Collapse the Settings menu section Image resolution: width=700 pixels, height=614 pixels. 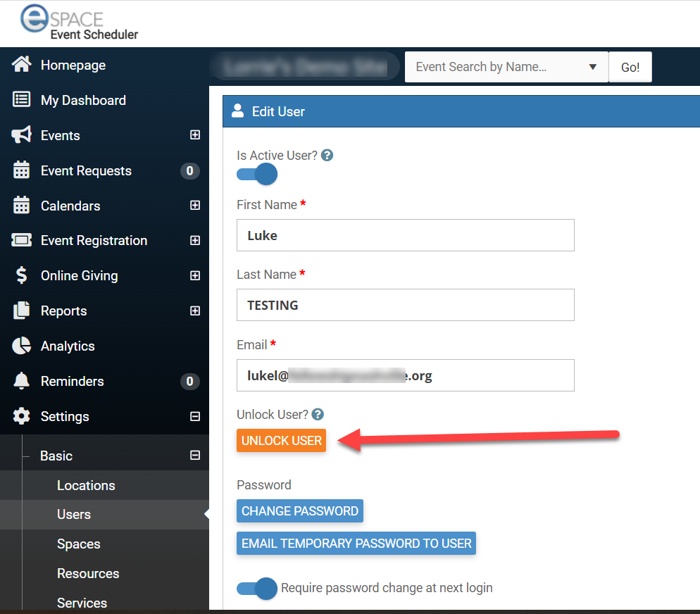(x=195, y=416)
